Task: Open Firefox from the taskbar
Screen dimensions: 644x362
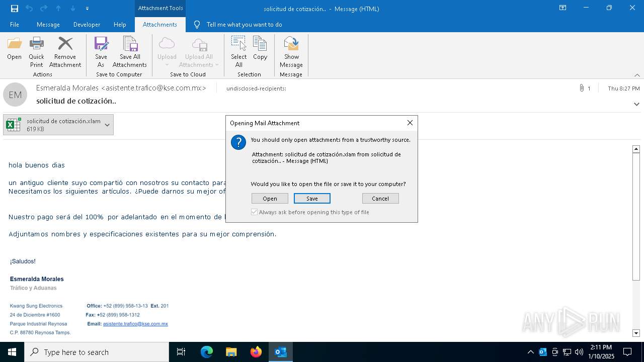Action: pyautogui.click(x=256, y=352)
